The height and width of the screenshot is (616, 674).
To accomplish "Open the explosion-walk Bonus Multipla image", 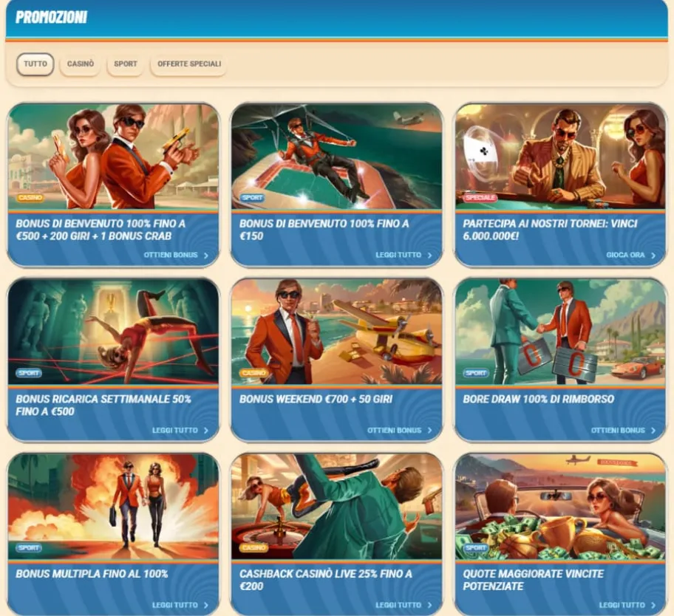I will 113,507.
